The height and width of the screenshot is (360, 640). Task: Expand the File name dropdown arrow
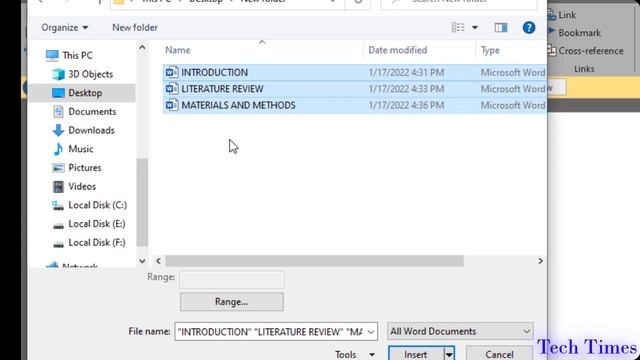tap(371, 332)
